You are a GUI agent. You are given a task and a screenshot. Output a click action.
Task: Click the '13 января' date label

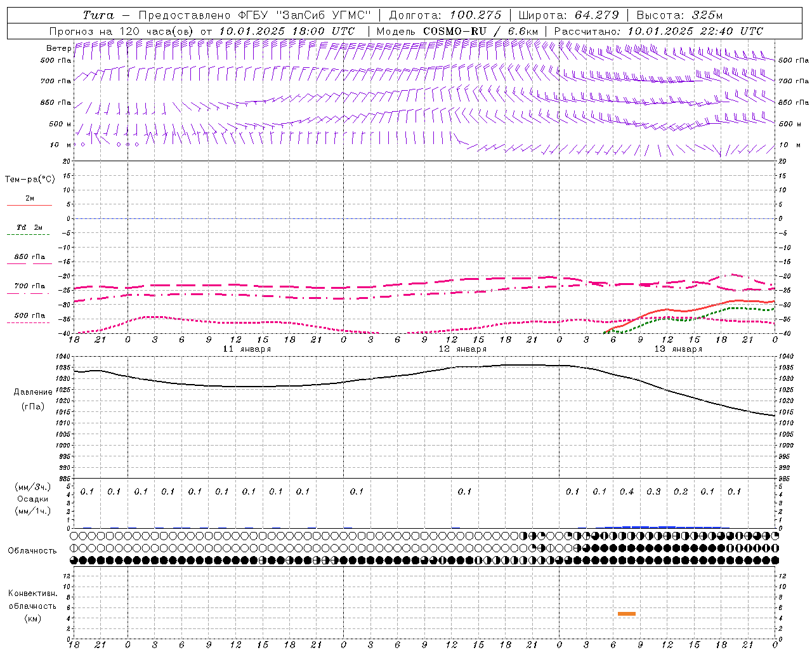tap(678, 349)
